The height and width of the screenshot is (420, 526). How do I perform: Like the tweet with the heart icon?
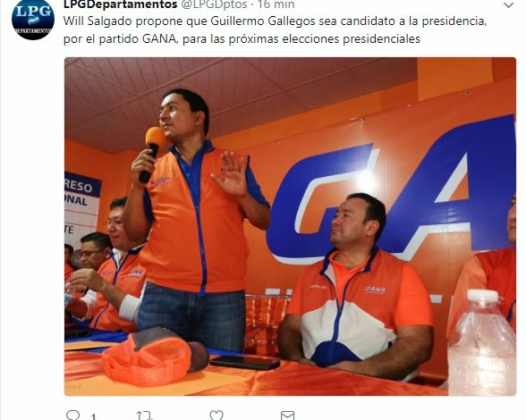pos(216,416)
